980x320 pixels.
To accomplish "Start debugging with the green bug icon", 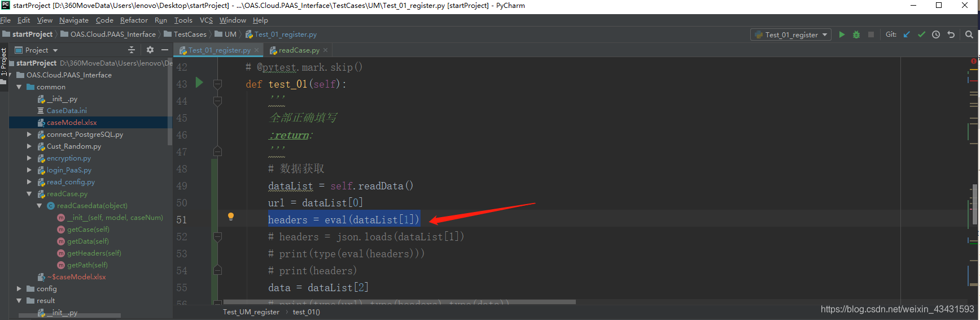I will pyautogui.click(x=856, y=34).
